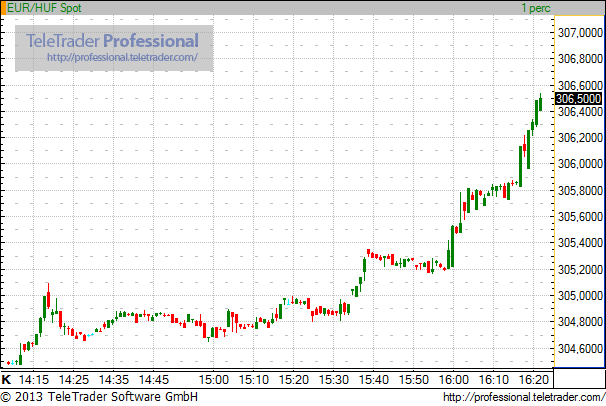
Task: Click the 14:45 time axis label
Action: (x=153, y=380)
